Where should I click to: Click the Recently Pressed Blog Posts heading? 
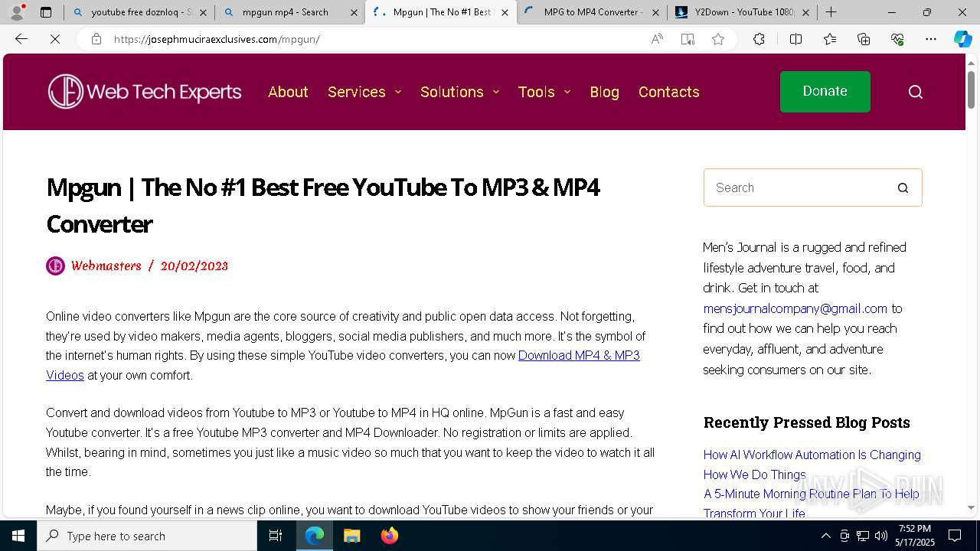tap(807, 422)
